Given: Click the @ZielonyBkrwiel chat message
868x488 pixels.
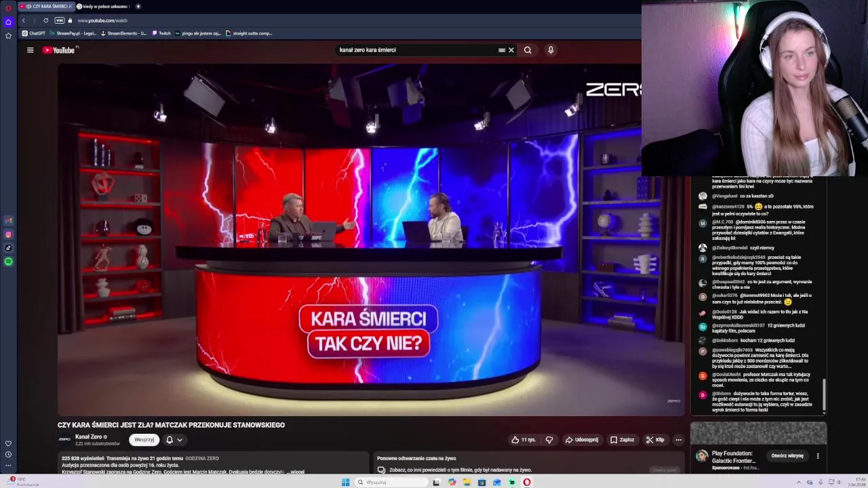Looking at the screenshot, I should 736,248.
